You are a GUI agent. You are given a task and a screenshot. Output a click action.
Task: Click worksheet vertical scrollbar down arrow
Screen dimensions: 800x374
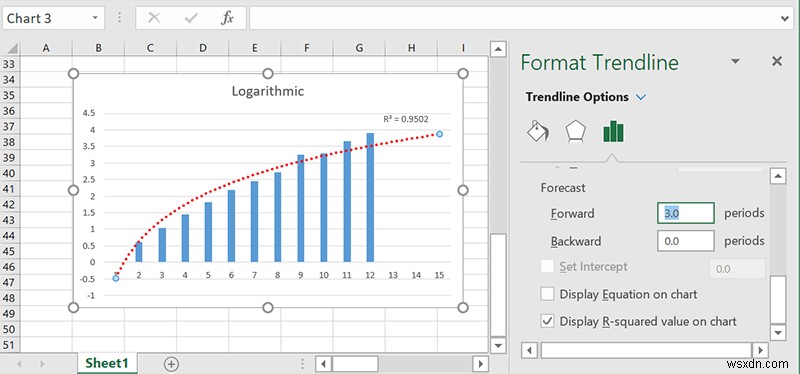pyautogui.click(x=498, y=345)
